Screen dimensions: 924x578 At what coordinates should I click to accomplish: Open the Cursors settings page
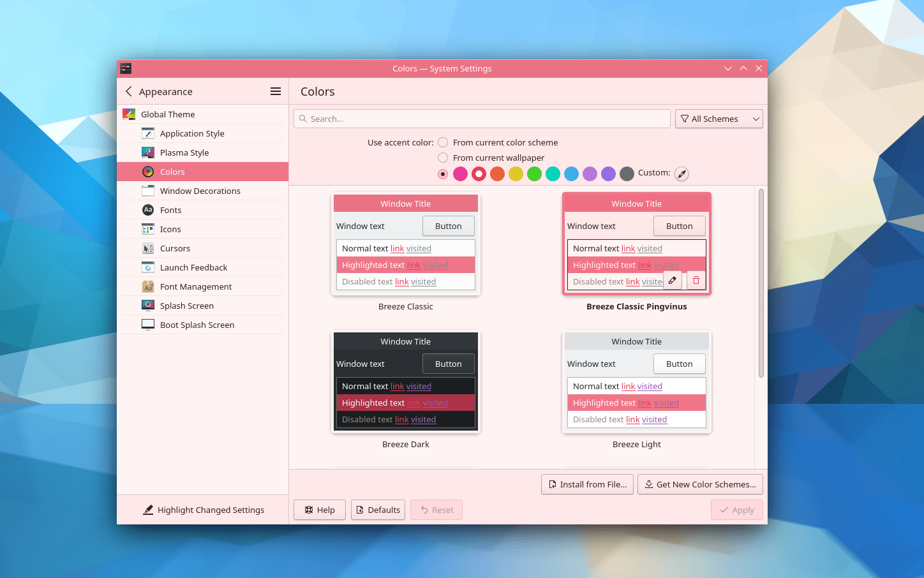pos(175,248)
